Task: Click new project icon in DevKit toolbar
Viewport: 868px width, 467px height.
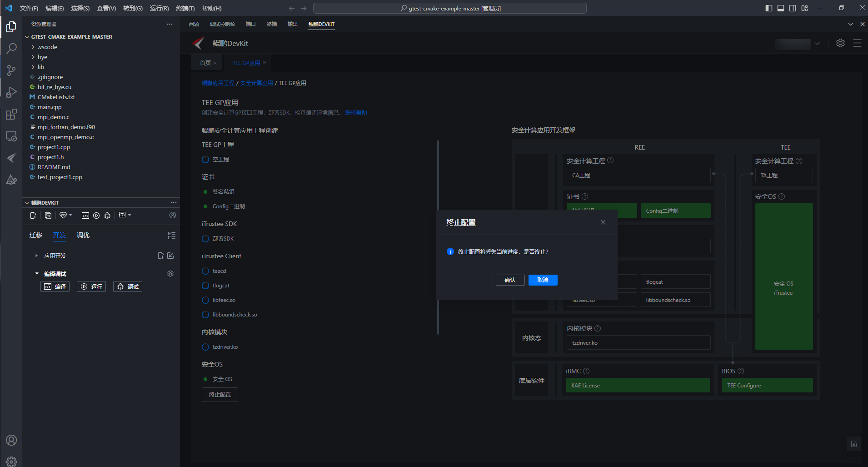Action: coord(33,216)
